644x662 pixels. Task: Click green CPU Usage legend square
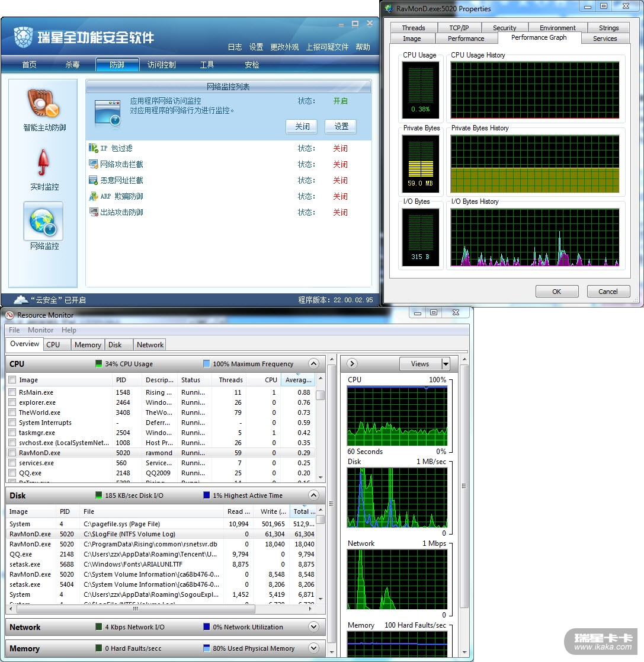click(x=99, y=363)
